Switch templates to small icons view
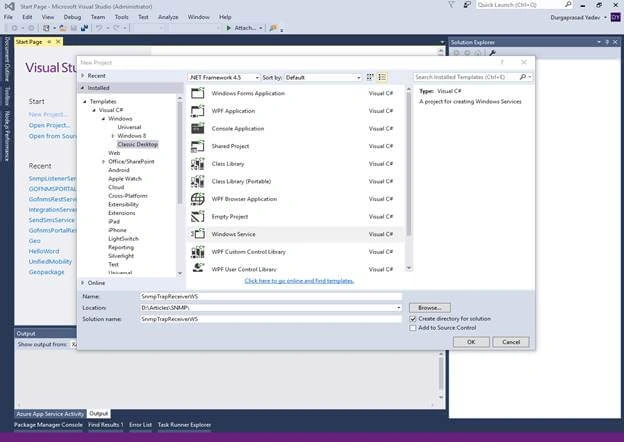Screen dimensions: 624x442 (370, 77)
